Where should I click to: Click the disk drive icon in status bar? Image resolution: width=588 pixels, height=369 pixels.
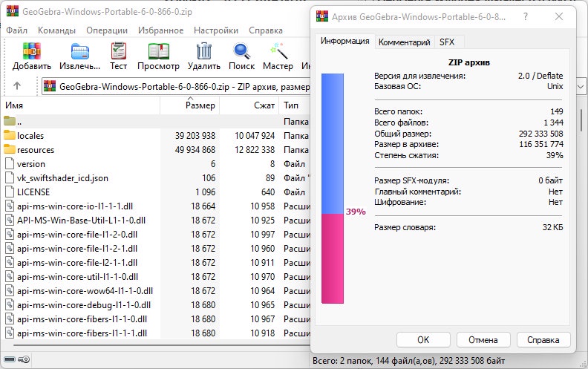click(10, 359)
